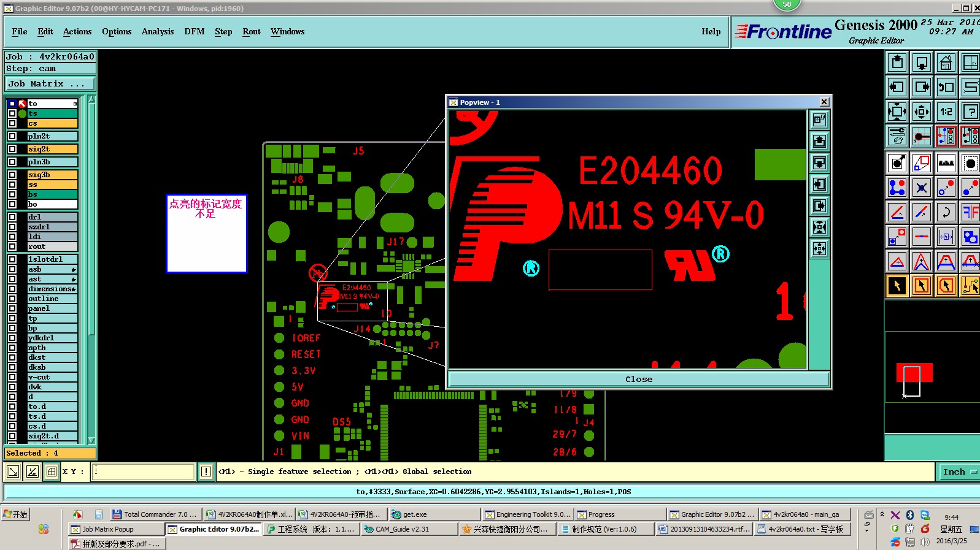Select the net selection tool icon
980x550 pixels.
coord(971,286)
